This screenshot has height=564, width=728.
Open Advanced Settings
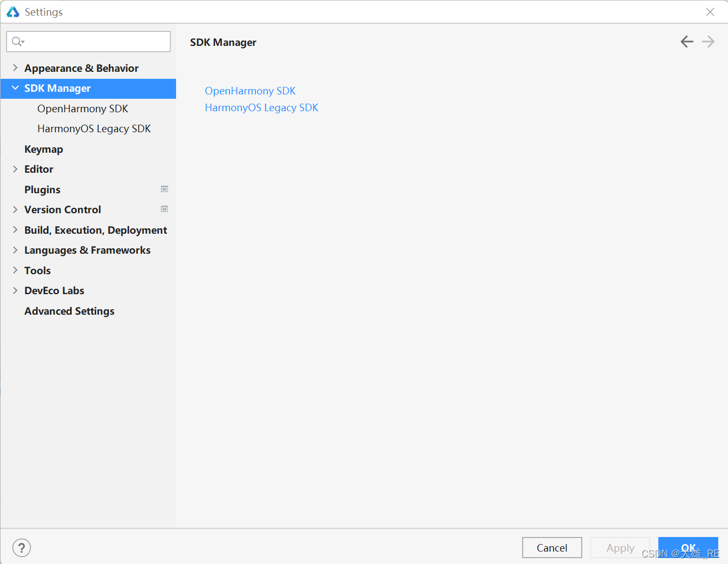point(88,311)
